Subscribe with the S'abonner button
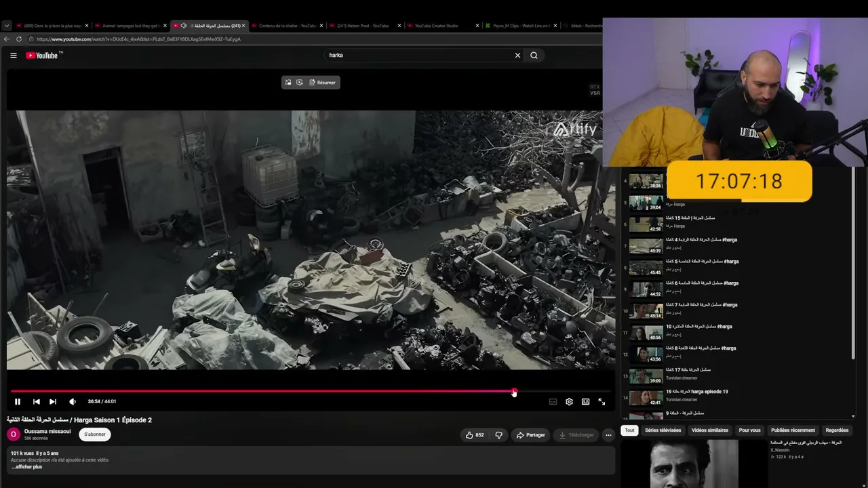868x488 pixels. 95,434
